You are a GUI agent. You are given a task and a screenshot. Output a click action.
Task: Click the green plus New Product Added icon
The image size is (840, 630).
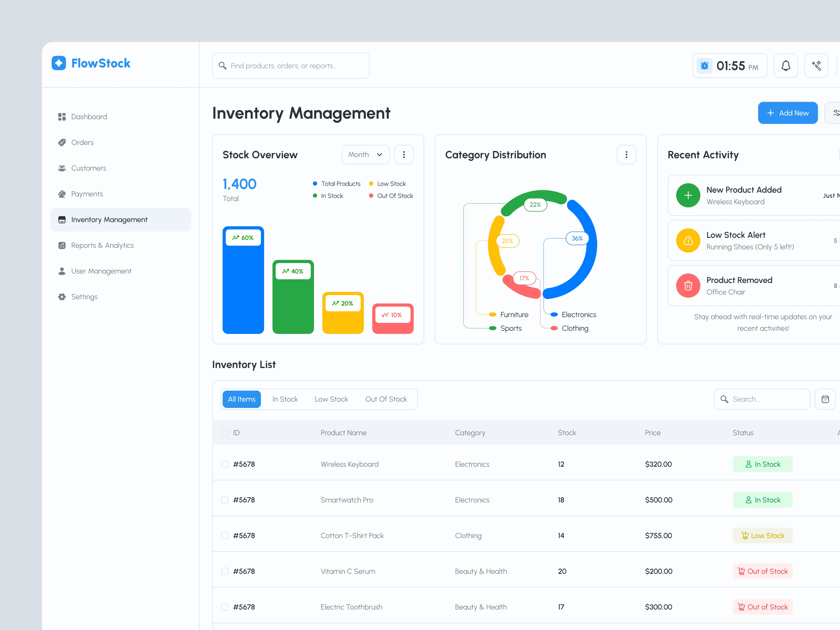pos(688,195)
